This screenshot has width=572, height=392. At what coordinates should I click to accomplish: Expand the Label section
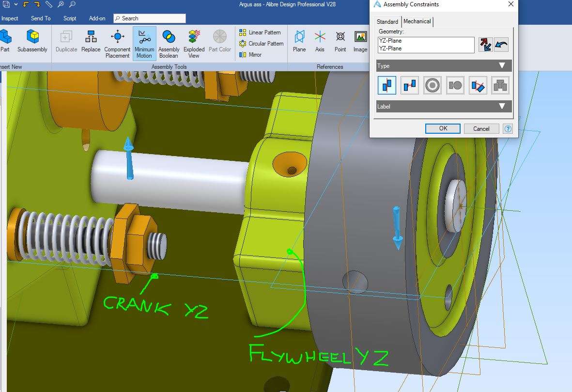pyautogui.click(x=444, y=106)
